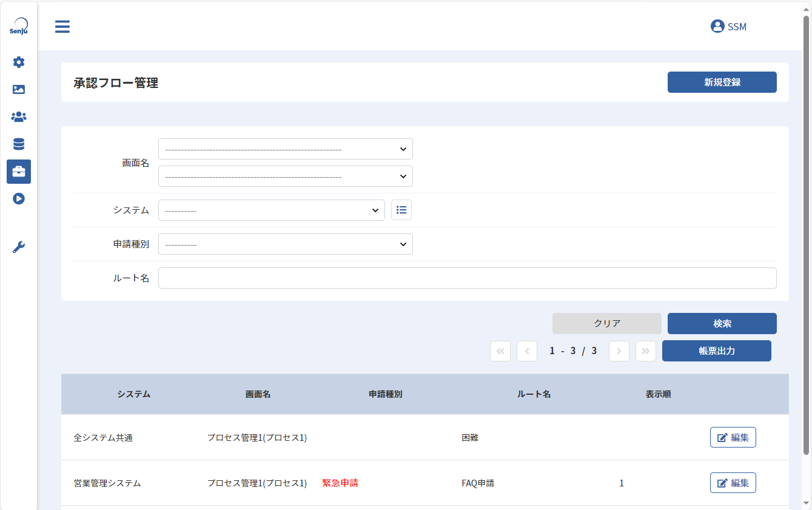Open the system list selector icon
The height and width of the screenshot is (510, 812).
click(401, 210)
